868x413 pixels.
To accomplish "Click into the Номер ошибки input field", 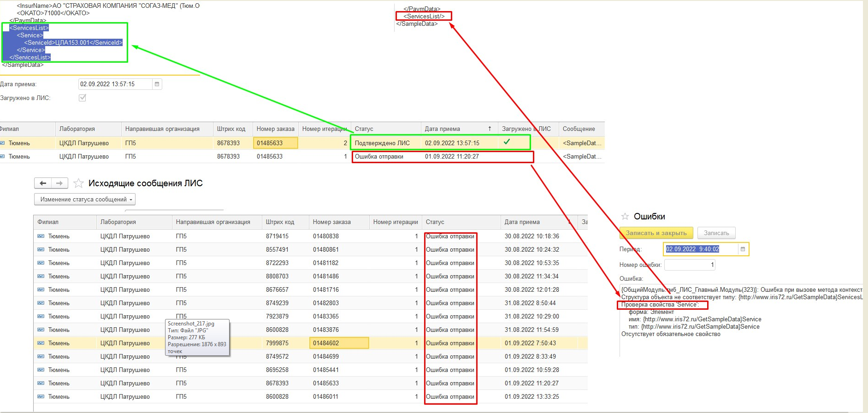I will 689,265.
